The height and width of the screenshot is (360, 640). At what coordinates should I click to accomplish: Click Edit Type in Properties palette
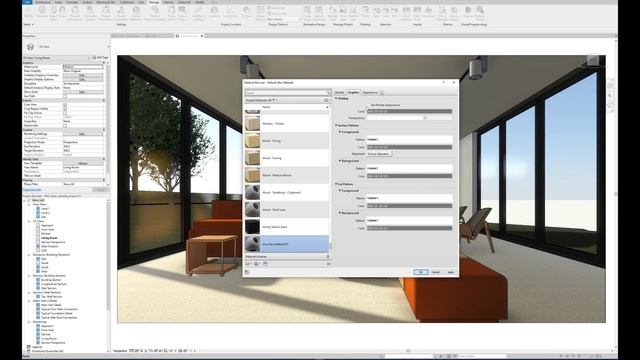(100, 58)
